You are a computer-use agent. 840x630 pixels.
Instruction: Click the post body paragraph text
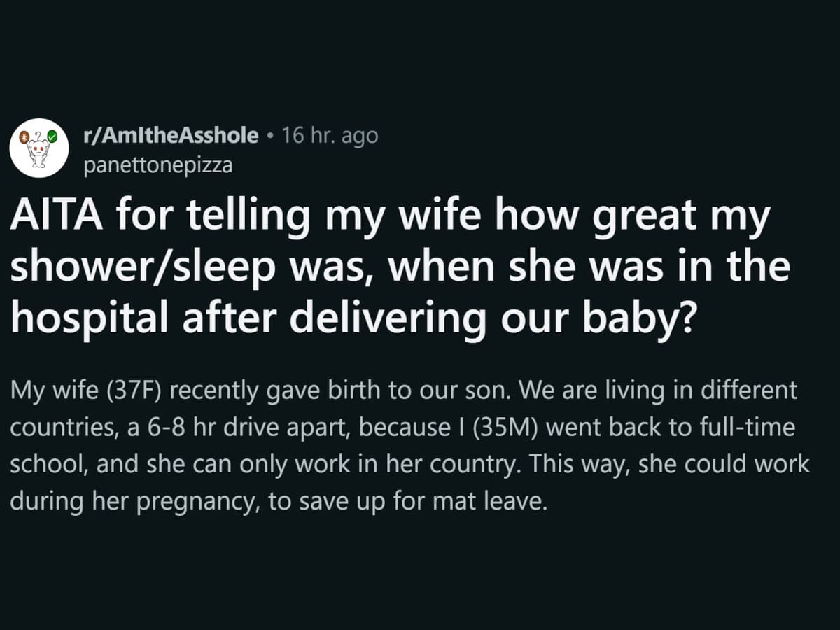[409, 446]
